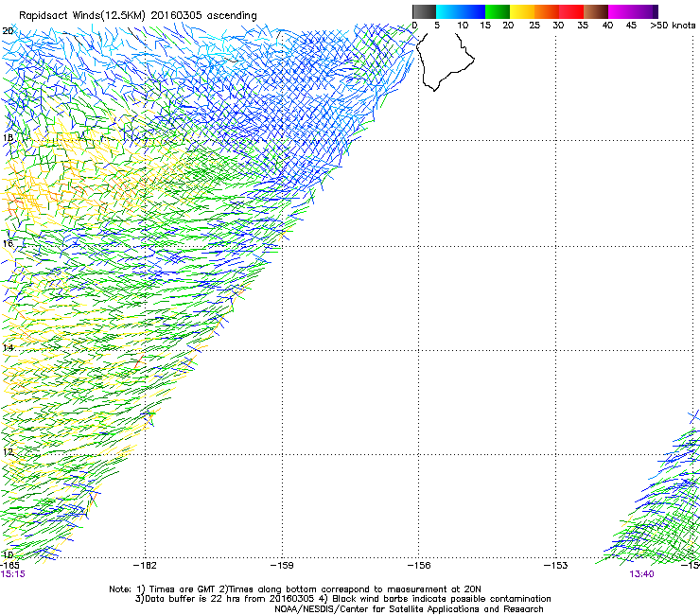Viewport: 700px width, 615px height.
Task: Click the latitude label 20
Action: pyautogui.click(x=8, y=31)
